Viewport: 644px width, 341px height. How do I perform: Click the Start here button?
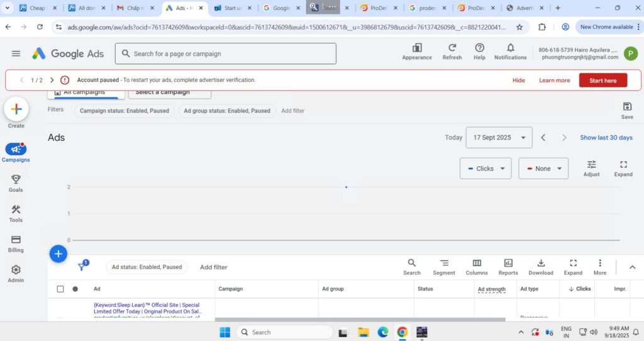[x=603, y=81]
